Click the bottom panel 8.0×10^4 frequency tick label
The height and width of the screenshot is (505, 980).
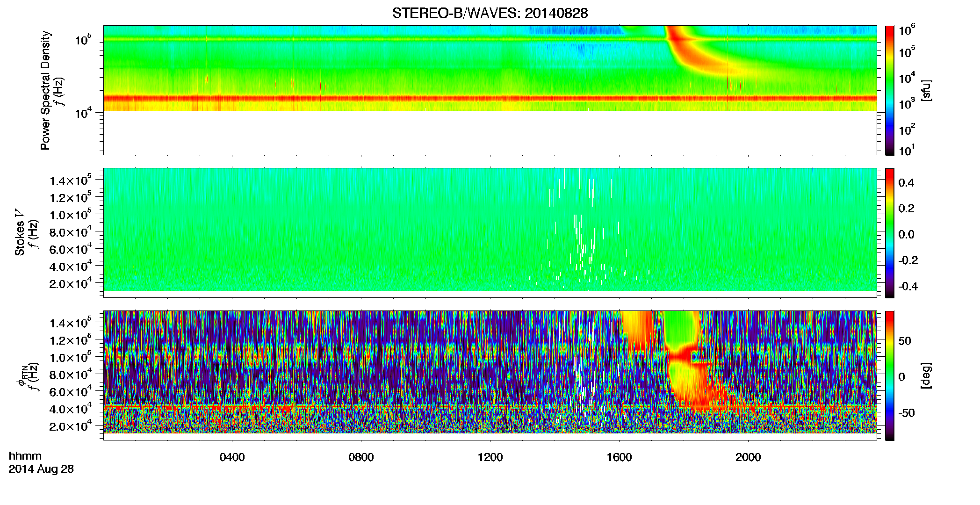click(x=71, y=374)
